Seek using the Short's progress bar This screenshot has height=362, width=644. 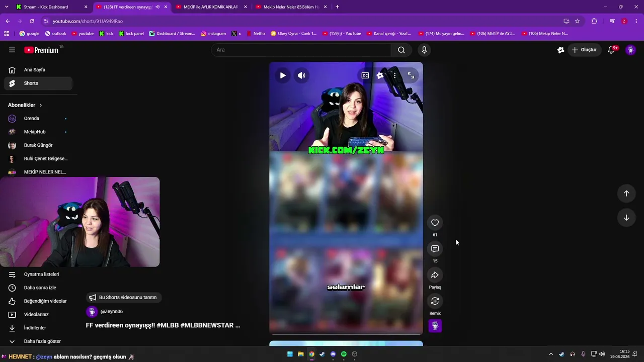pos(346,334)
